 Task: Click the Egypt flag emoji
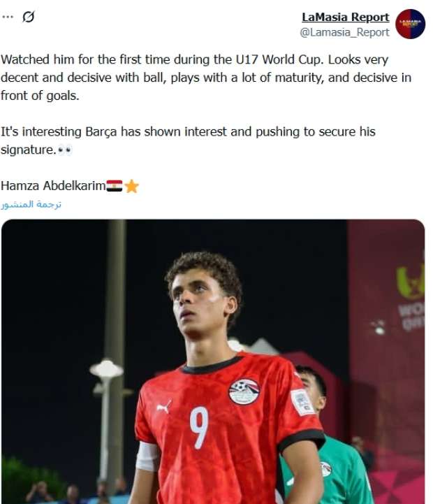coord(115,186)
